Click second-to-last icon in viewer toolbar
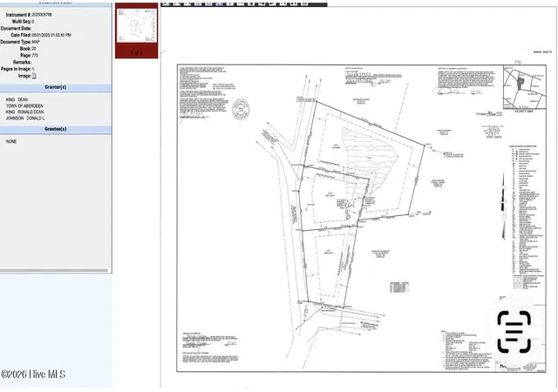The width and height of the screenshot is (558, 392). pyautogui.click(x=294, y=3)
